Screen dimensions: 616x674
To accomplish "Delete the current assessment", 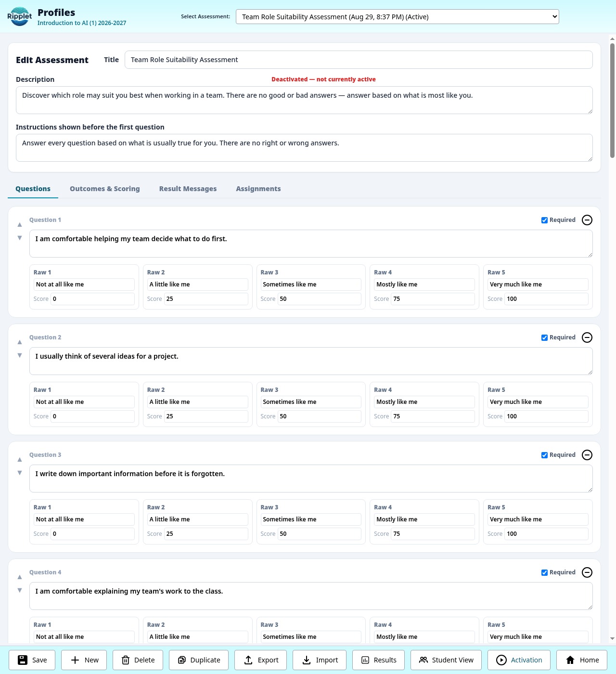I will (x=138, y=660).
